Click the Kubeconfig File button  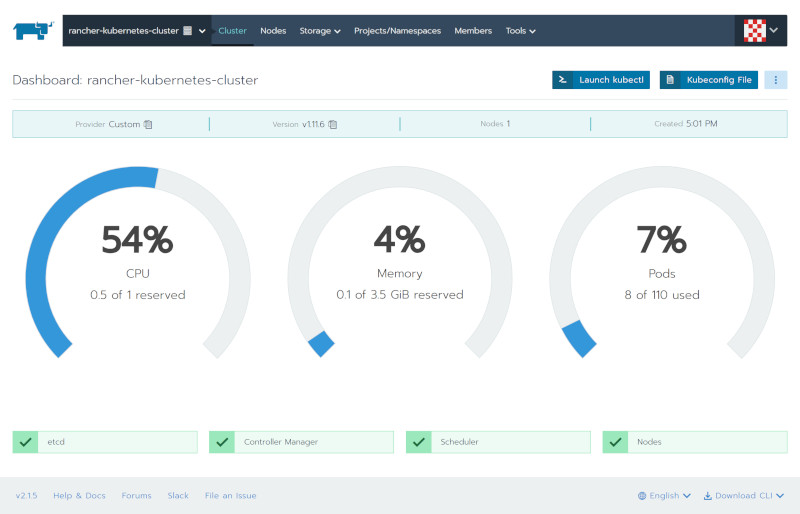coord(709,80)
